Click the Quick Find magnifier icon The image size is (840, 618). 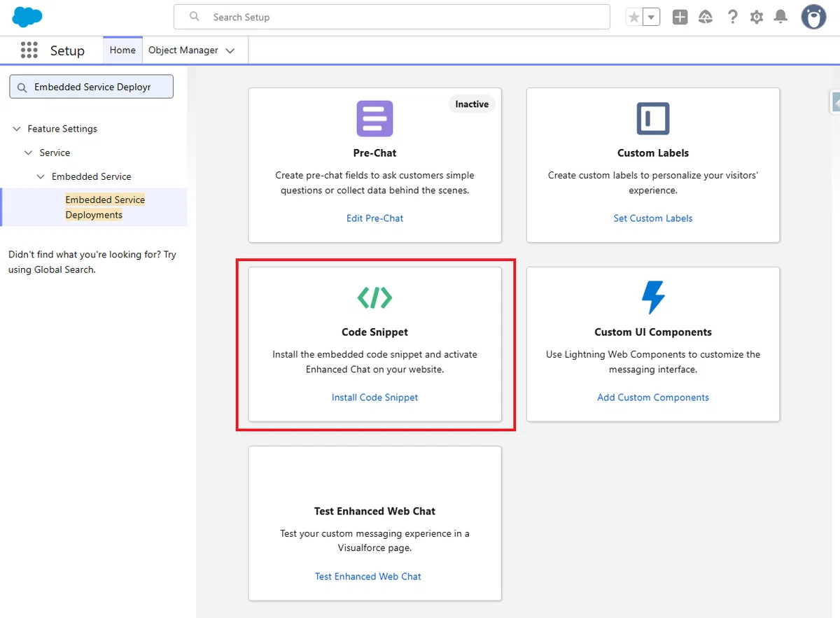pyautogui.click(x=22, y=87)
